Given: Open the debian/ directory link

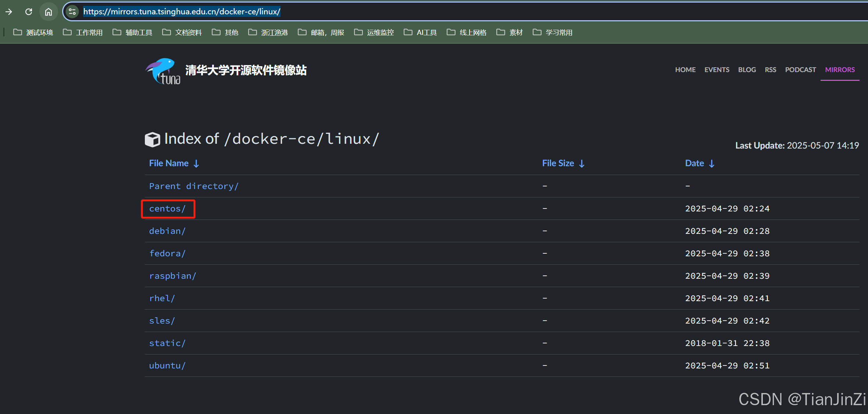Looking at the screenshot, I should (x=167, y=231).
